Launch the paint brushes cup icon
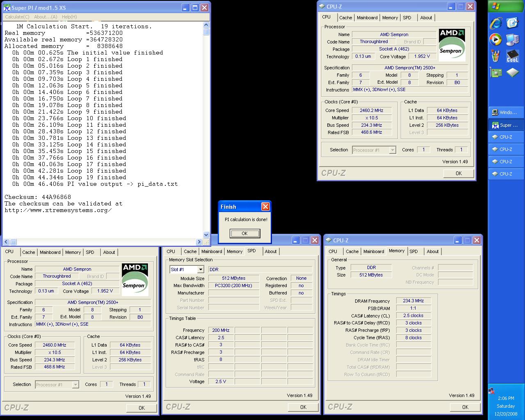 click(496, 56)
